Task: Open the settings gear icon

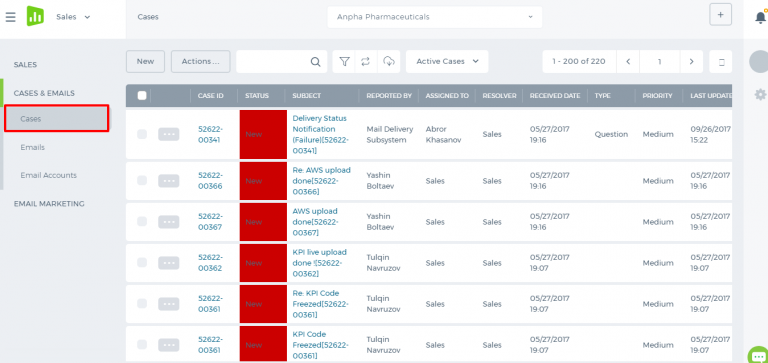Action: pyautogui.click(x=761, y=94)
